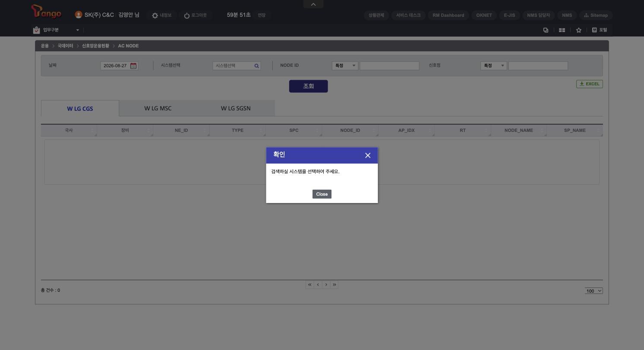Image resolution: width=644 pixels, height=350 pixels.
Task: Switch to the W LG CGS tab
Action: (x=80, y=109)
